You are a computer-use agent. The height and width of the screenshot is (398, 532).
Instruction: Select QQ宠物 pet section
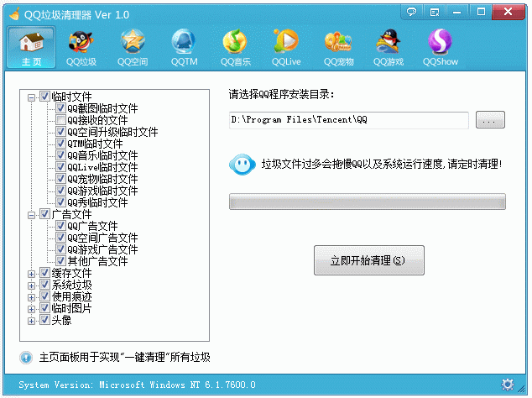[338, 48]
